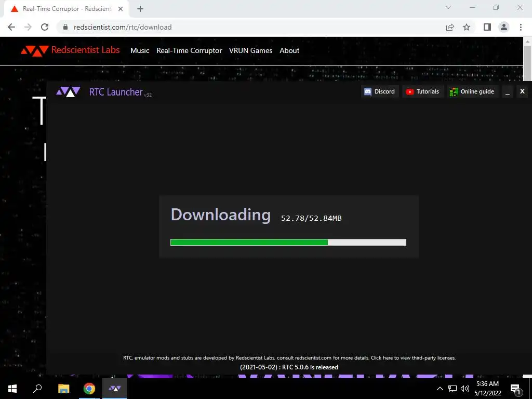Open File Explorer from taskbar
Screen dimensions: 532x399
(63, 389)
